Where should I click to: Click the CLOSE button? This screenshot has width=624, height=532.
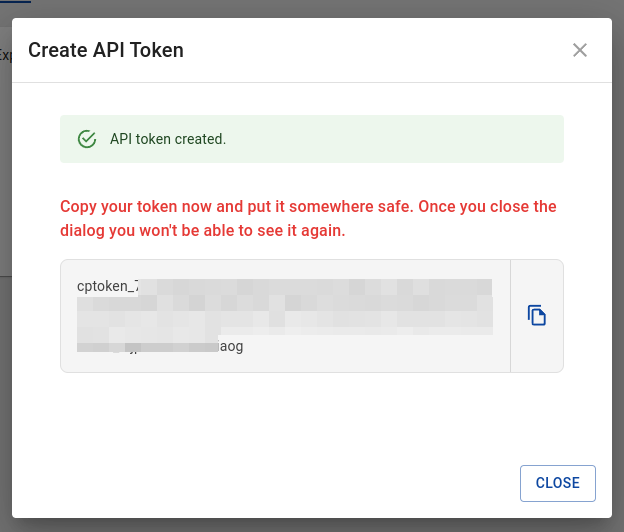(x=558, y=483)
